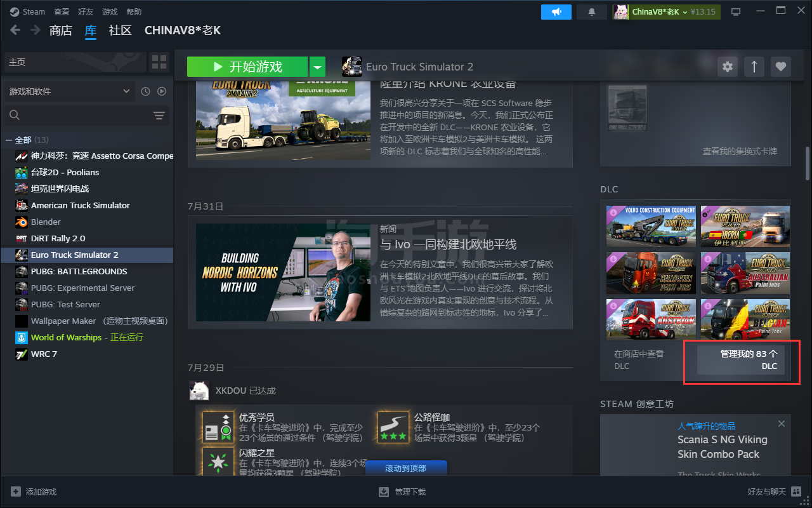This screenshot has width=812, height=508.
Task: Open the 好友 menu
Action: point(86,11)
